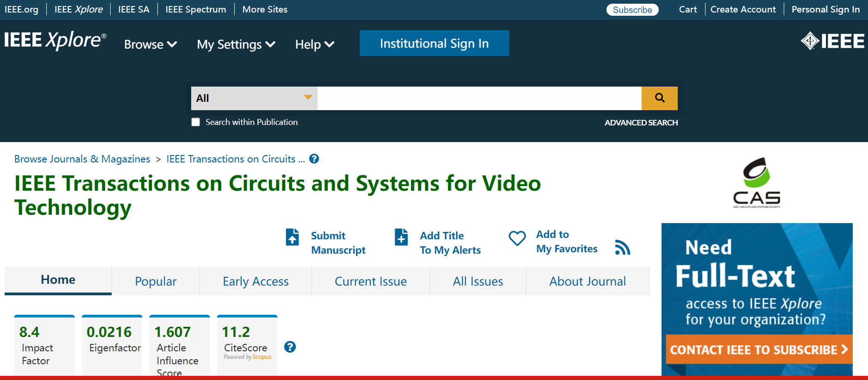Image resolution: width=868 pixels, height=380 pixels.
Task: Open the RSS feed icon
Action: coord(623,248)
